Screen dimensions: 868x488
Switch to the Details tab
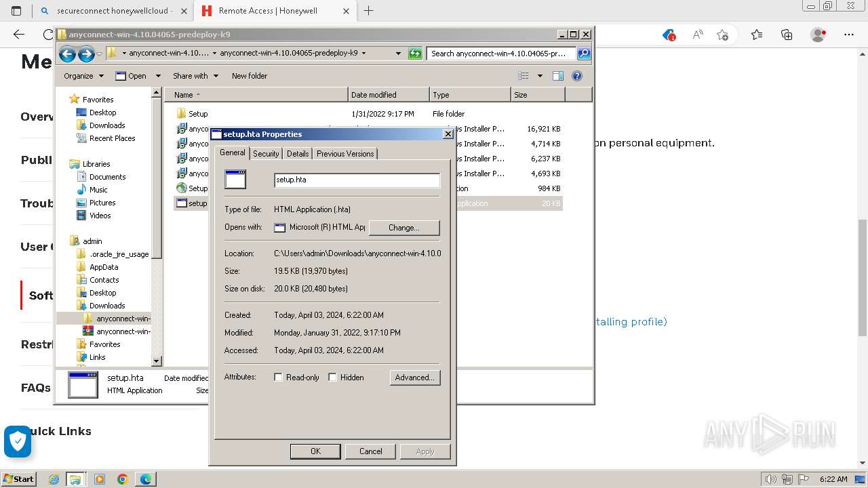[298, 154]
